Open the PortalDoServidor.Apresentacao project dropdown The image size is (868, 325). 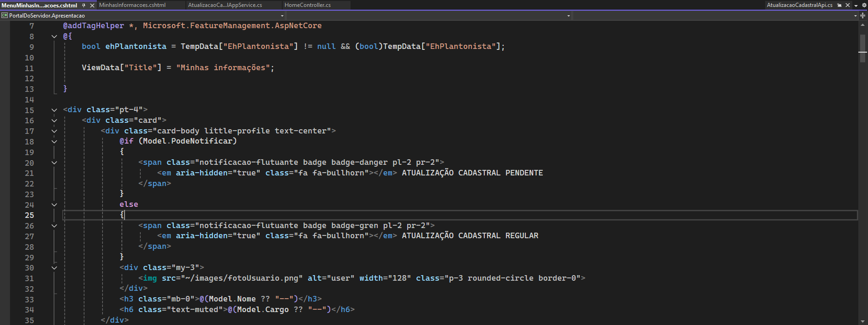(x=143, y=16)
